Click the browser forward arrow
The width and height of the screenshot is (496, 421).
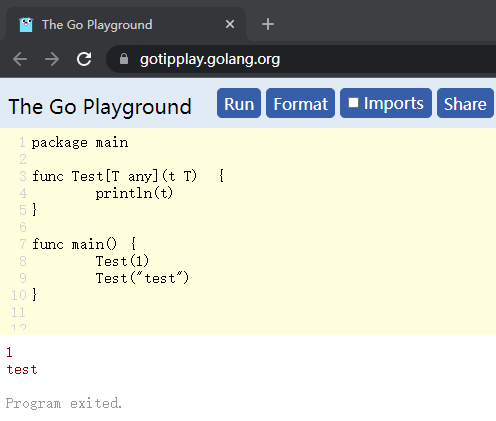click(x=52, y=60)
